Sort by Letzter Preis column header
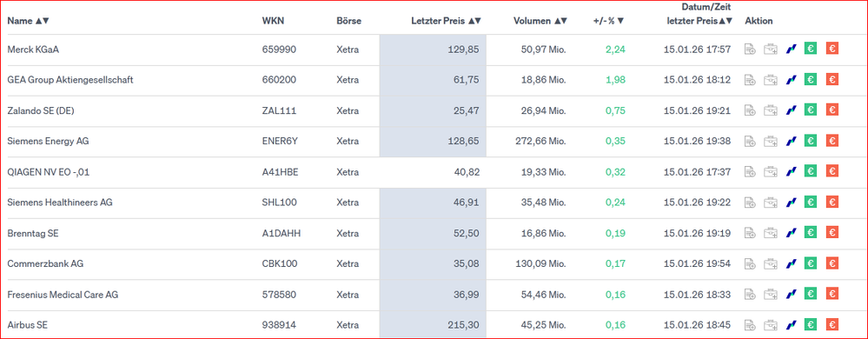 (447, 21)
